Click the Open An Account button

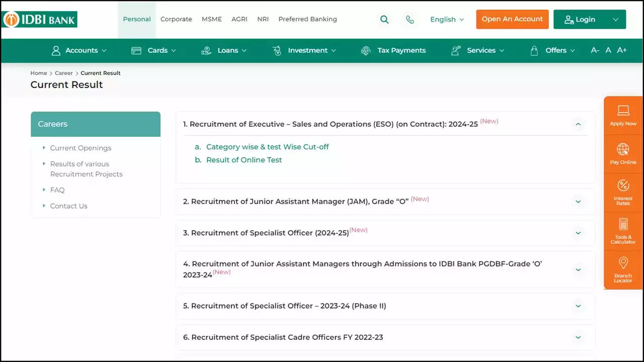512,19
